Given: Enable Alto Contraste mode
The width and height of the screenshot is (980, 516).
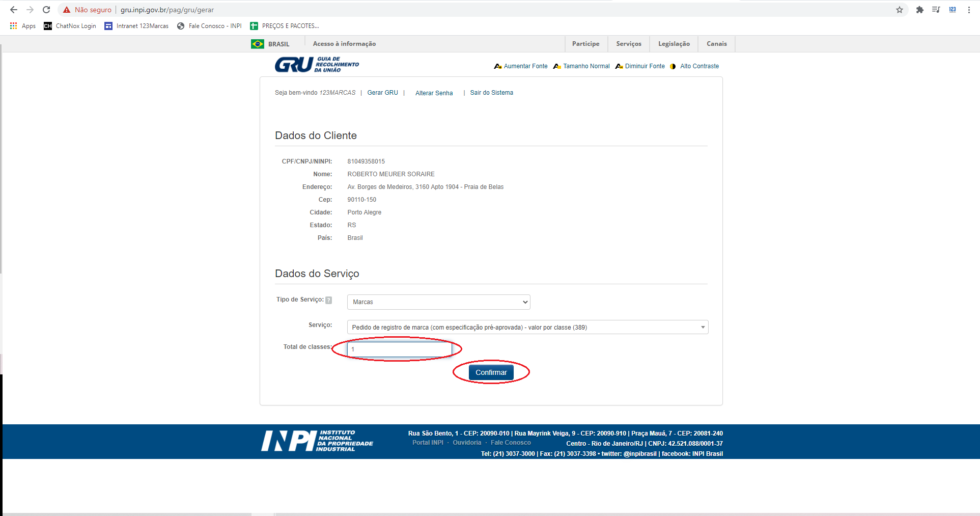Looking at the screenshot, I should point(673,66).
